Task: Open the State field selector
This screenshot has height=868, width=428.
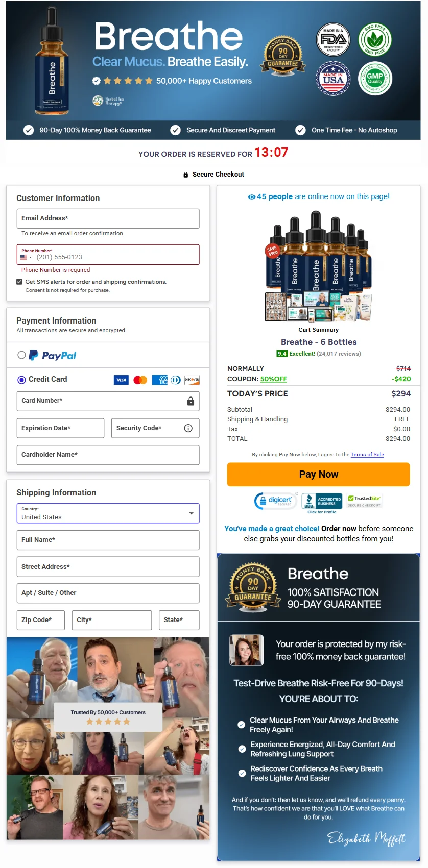Action: point(179,620)
